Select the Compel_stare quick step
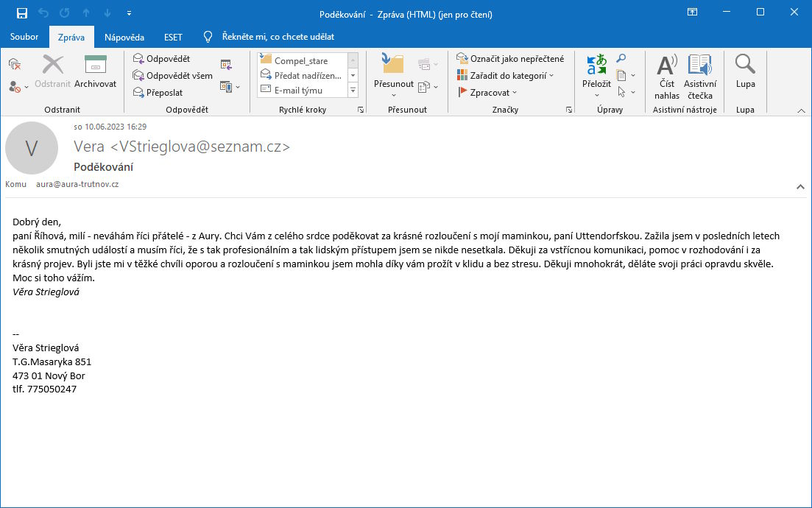The image size is (812, 508). (x=300, y=61)
